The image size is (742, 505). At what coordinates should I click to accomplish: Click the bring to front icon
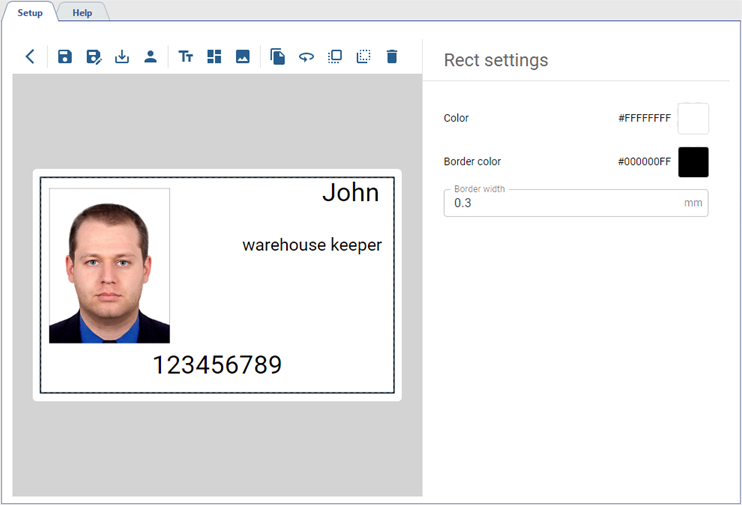click(335, 57)
